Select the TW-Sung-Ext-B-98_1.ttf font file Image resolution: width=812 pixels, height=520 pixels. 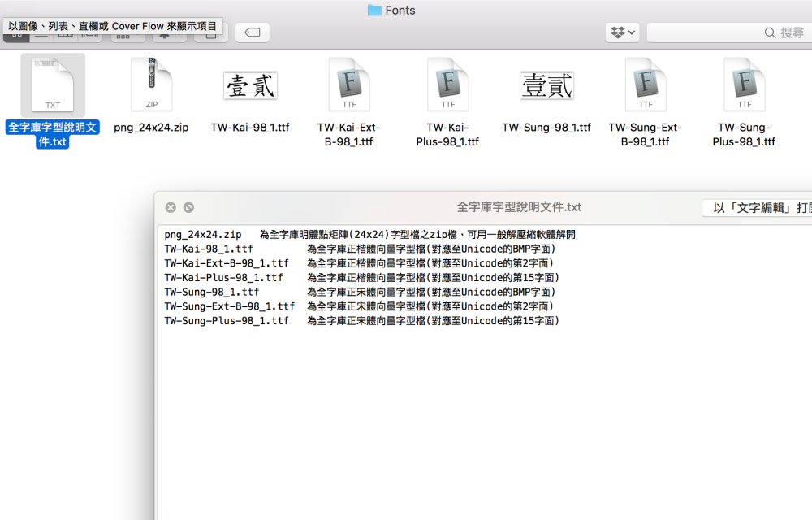(x=646, y=84)
